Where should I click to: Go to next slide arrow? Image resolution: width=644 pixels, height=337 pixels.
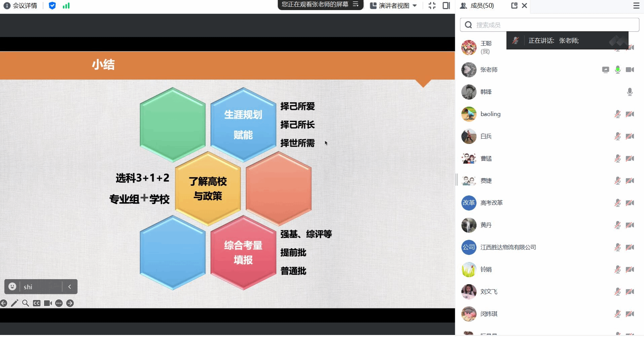click(70, 303)
